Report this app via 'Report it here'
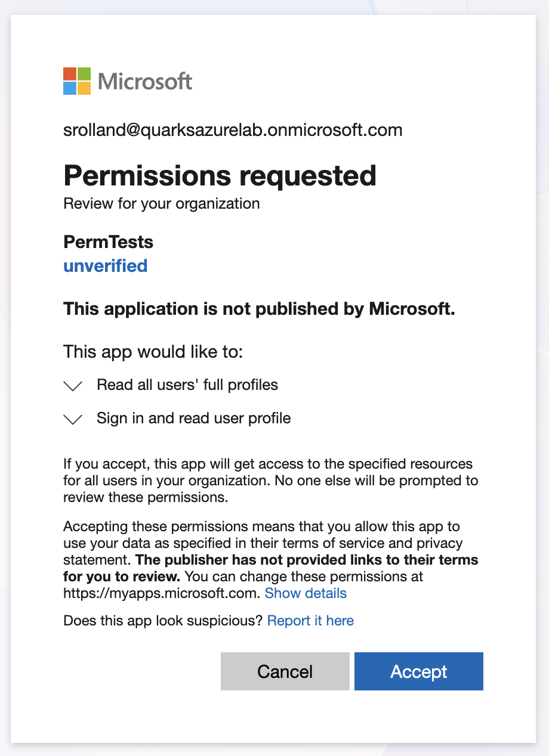Image resolution: width=549 pixels, height=756 pixels. click(x=310, y=621)
